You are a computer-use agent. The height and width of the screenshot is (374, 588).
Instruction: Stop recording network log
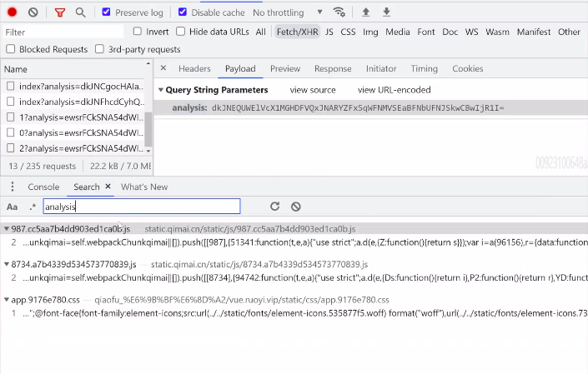(12, 12)
